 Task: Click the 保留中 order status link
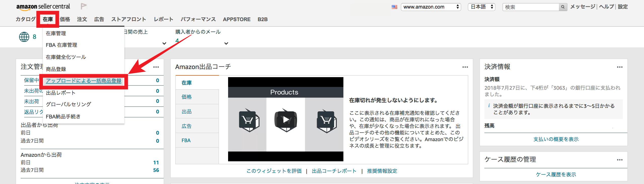(x=31, y=80)
